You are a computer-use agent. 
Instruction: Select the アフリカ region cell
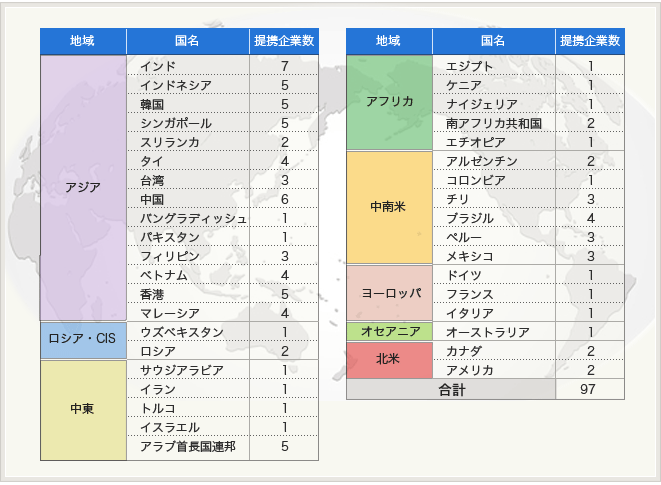[x=389, y=103]
